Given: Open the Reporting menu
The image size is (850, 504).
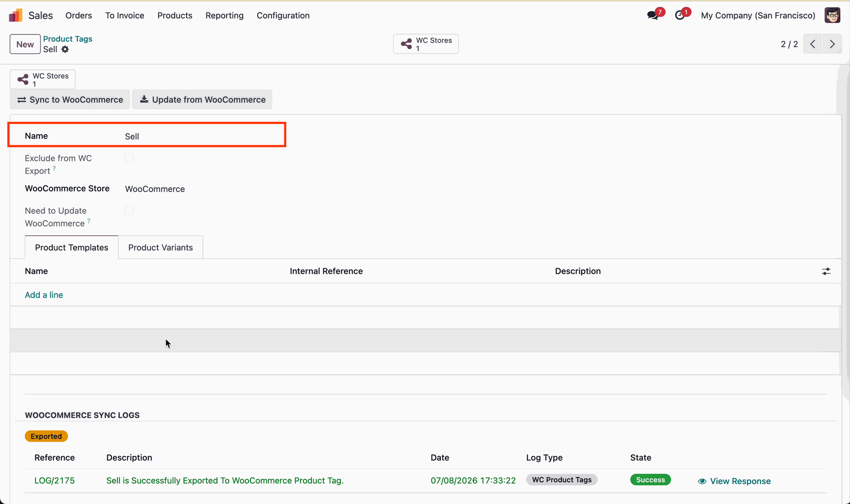Looking at the screenshot, I should click(x=224, y=15).
